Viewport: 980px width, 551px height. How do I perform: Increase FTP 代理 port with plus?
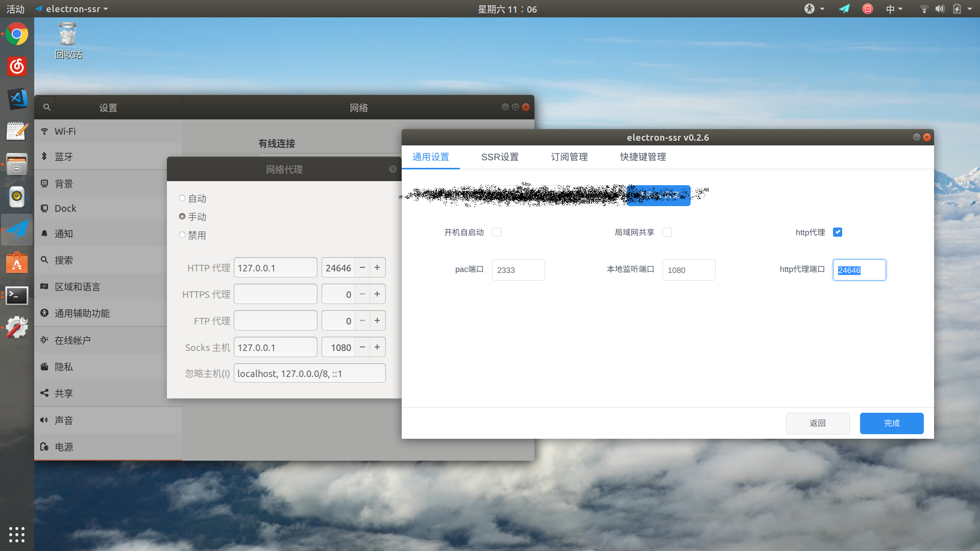coord(377,321)
